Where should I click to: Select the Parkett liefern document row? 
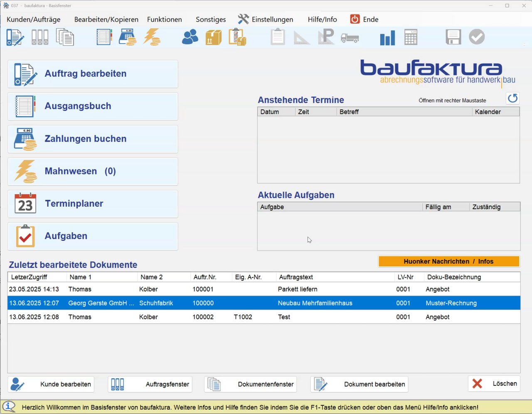[x=264, y=289]
